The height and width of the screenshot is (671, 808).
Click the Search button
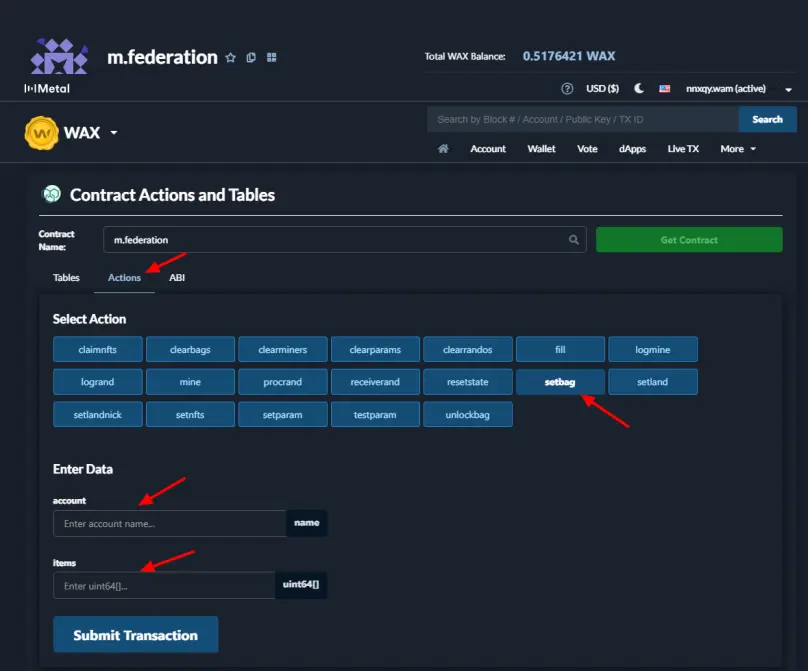767,120
